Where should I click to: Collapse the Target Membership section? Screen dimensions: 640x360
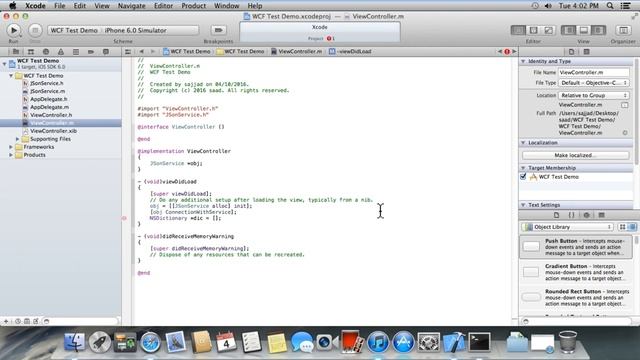click(x=523, y=168)
